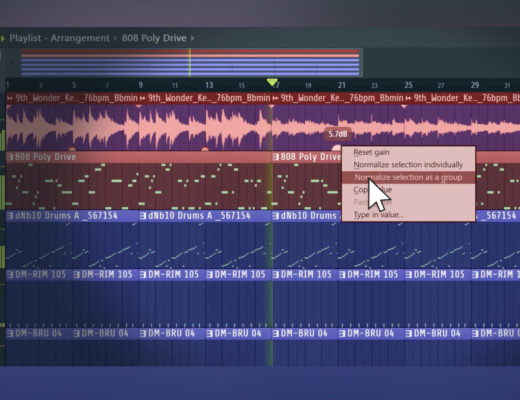520x400 pixels.
Task: Open menu icon of DM-RIM 105 clip at bar 17
Action: (x=276, y=275)
